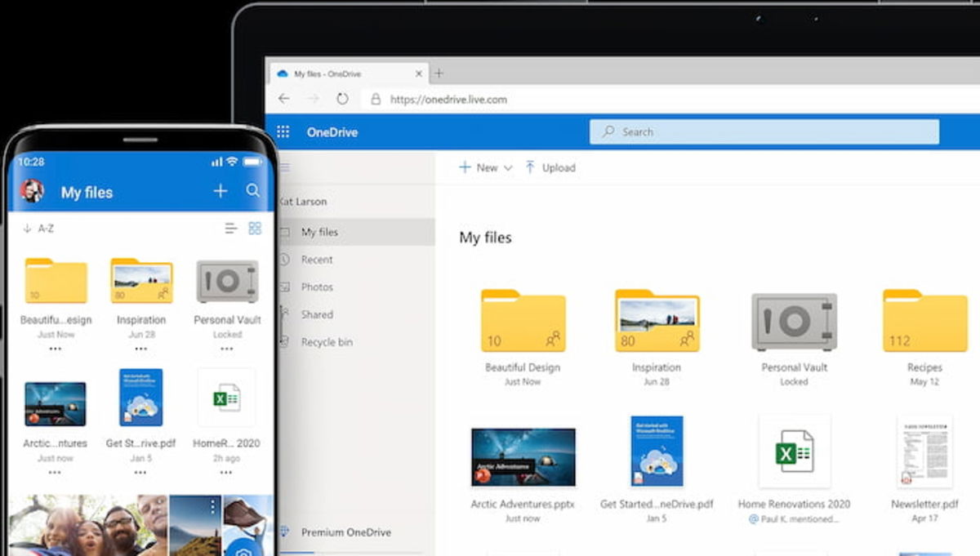The height and width of the screenshot is (556, 980).
Task: Open the locked Personal Vault
Action: (793, 322)
